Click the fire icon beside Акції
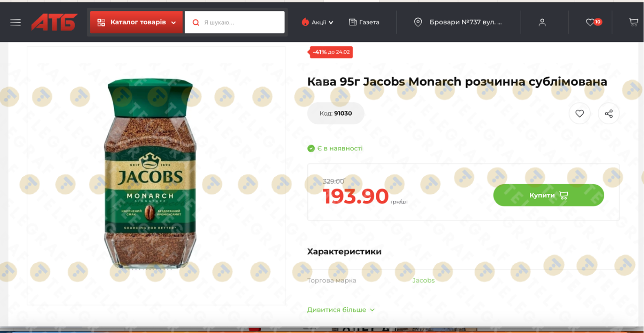 (305, 22)
